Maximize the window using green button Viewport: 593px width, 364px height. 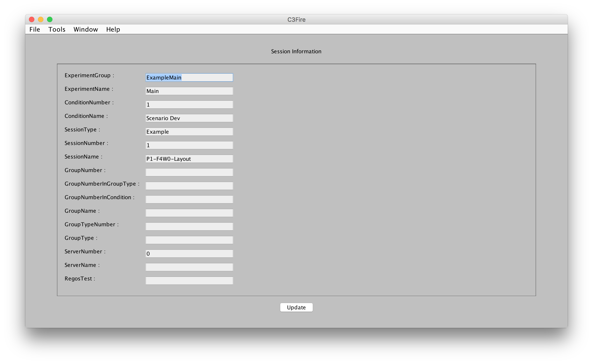point(50,19)
